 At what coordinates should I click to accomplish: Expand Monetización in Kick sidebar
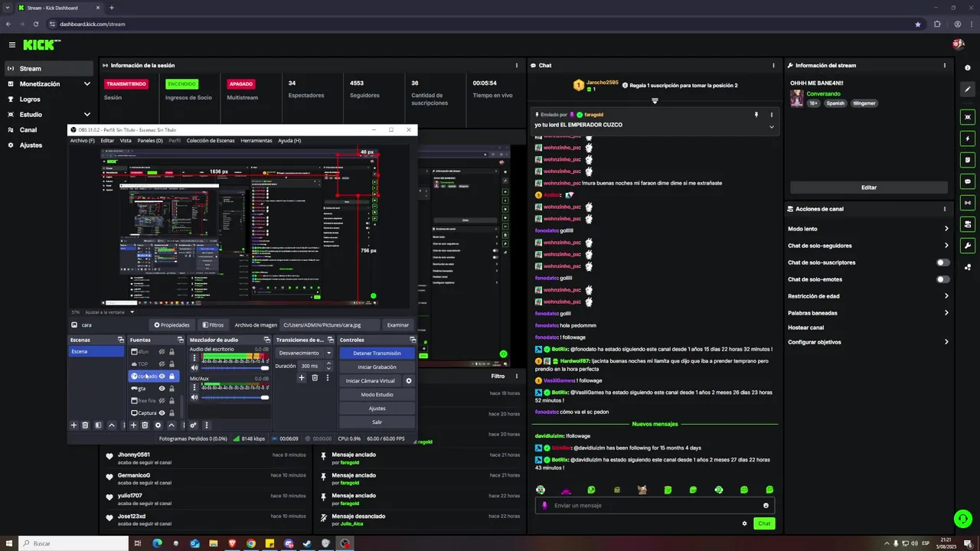[87, 84]
